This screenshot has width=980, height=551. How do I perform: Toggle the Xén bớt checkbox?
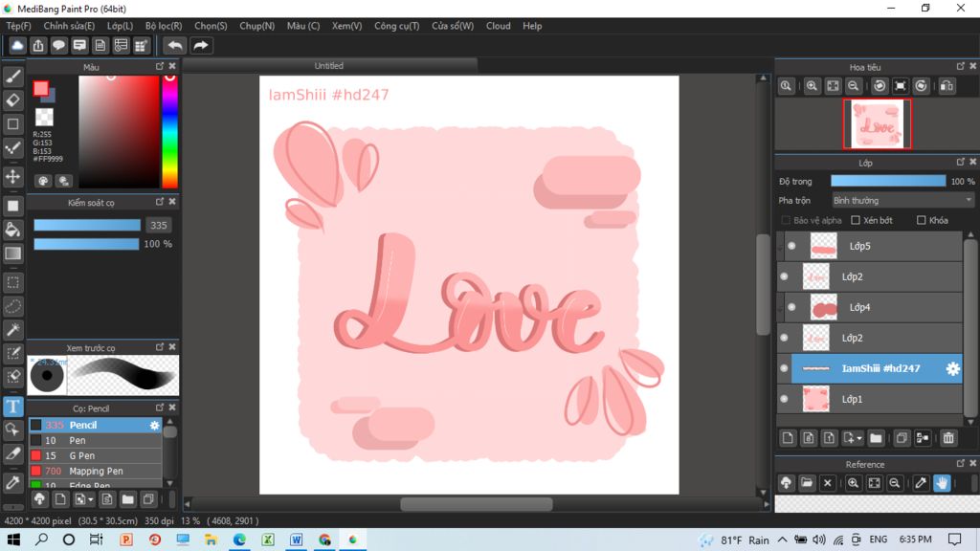pyautogui.click(x=856, y=220)
